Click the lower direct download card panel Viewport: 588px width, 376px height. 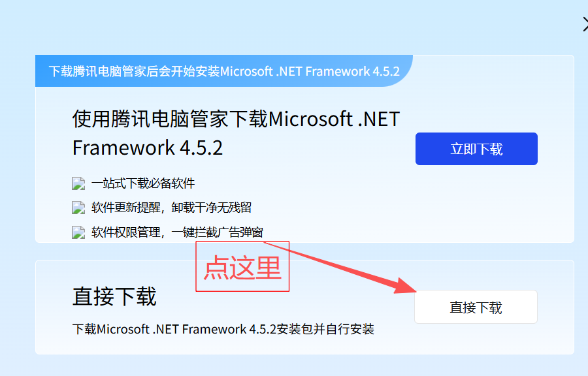point(304,307)
